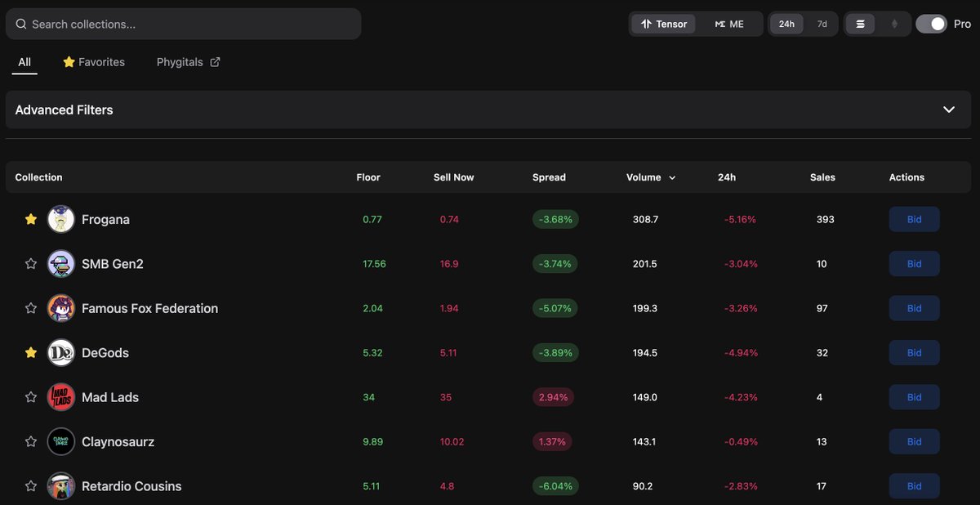Screen dimensions: 980x505
Task: Star the Mad Lads collection
Action: (31, 397)
